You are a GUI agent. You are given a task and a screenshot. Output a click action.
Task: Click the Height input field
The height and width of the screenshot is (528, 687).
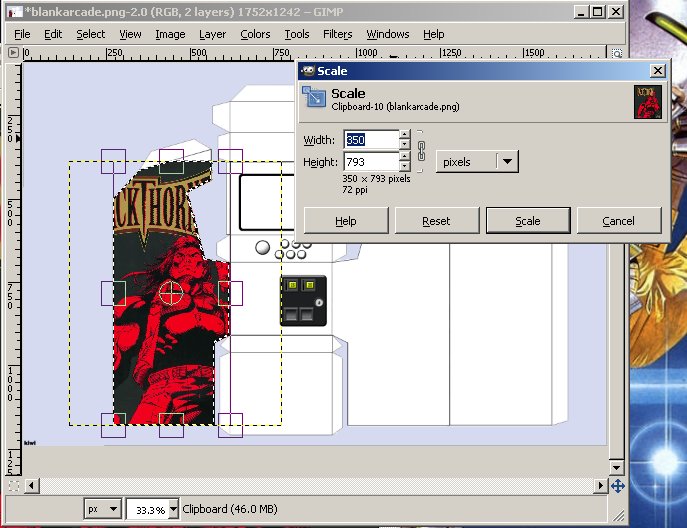tap(371, 162)
